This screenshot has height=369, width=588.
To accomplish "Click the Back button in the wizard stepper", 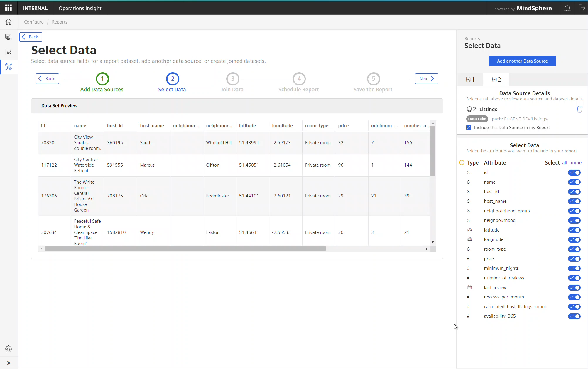I will (x=47, y=79).
